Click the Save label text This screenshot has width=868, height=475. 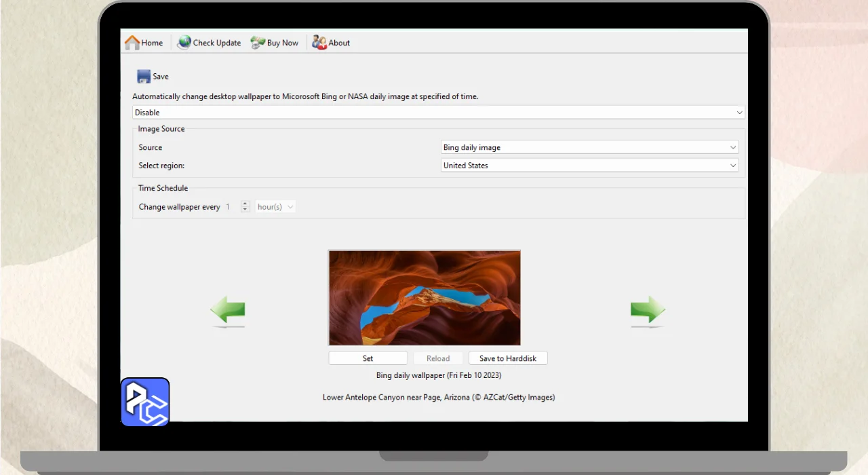[x=161, y=77]
